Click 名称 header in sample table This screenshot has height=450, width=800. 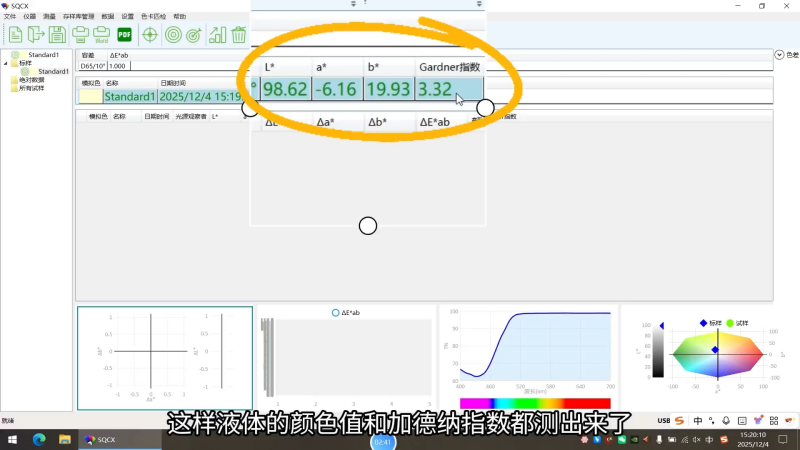pos(119,116)
